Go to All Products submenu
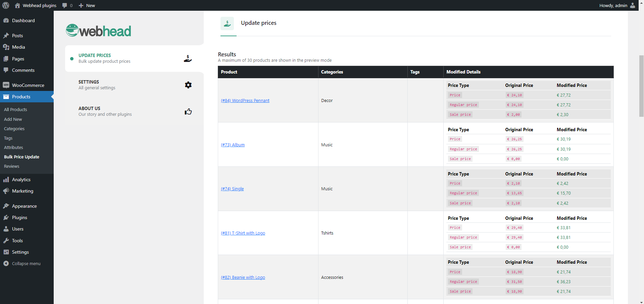644x304 pixels. click(15, 109)
